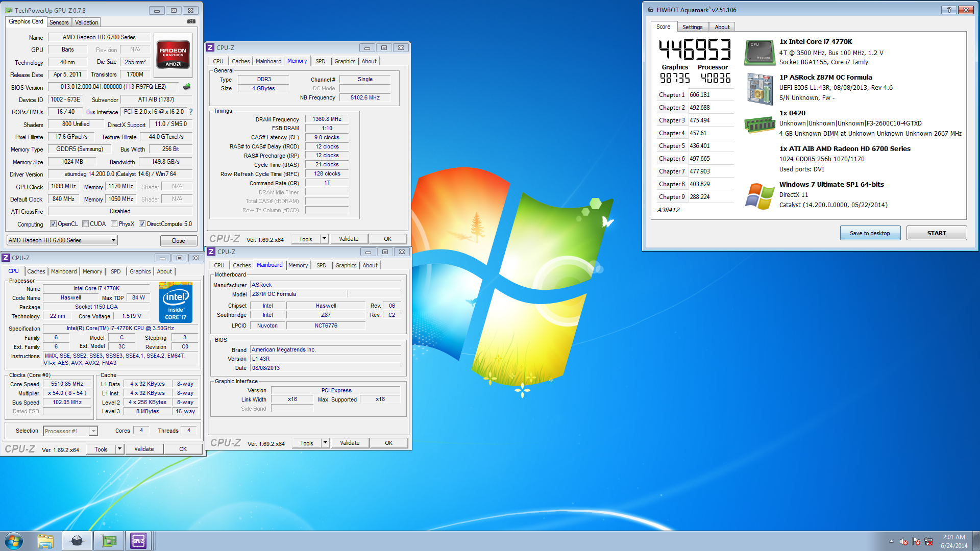This screenshot has height=551, width=980.
Task: Click the GPU-Z screenshot camera icon
Action: pos(191,21)
